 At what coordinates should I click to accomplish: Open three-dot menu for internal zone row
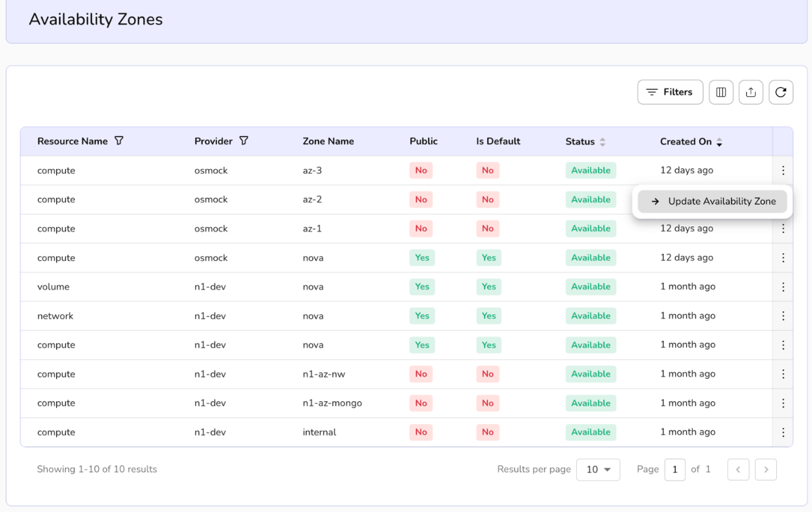point(783,432)
